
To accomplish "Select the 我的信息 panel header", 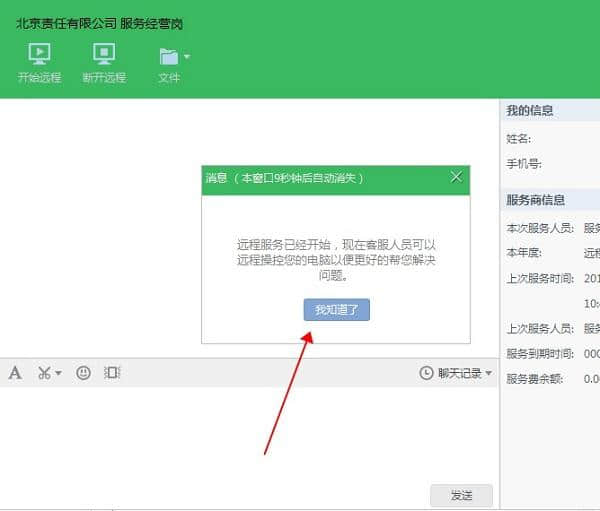I will pyautogui.click(x=549, y=111).
